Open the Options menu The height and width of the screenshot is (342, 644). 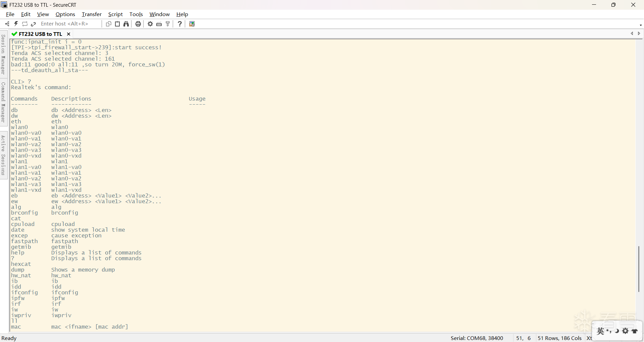click(x=65, y=14)
